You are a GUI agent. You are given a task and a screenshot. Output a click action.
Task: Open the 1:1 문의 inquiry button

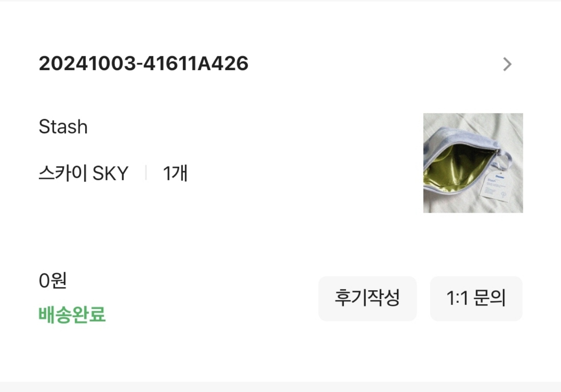(476, 299)
